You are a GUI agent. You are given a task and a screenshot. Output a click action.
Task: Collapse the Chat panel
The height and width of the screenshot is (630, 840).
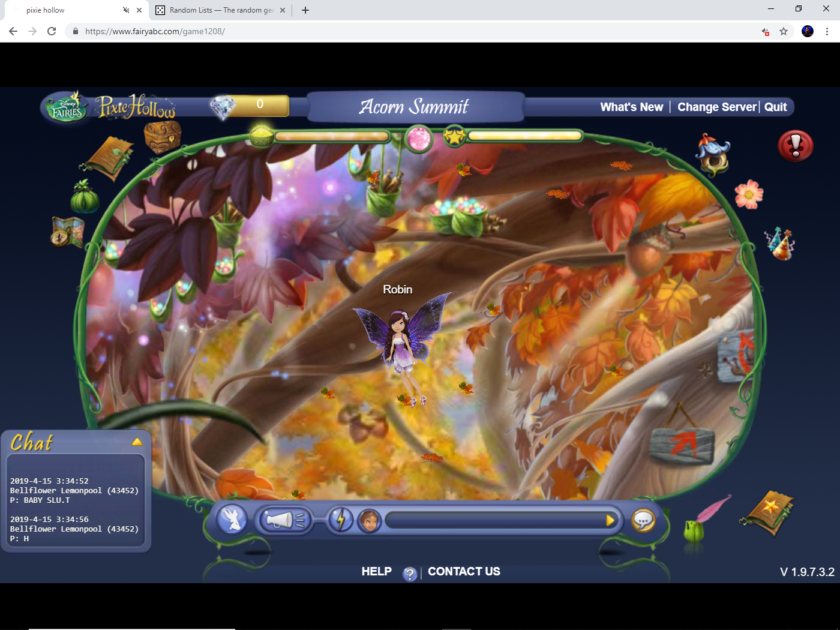138,441
